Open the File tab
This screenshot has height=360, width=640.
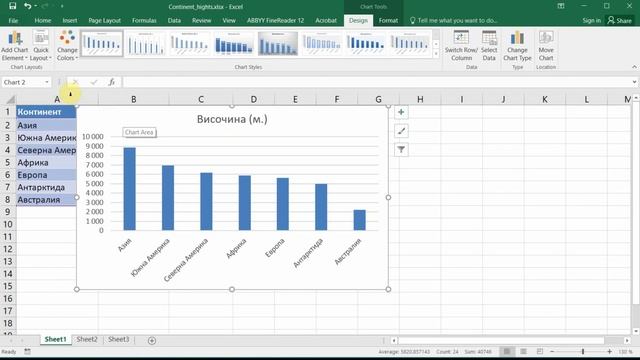(13, 20)
